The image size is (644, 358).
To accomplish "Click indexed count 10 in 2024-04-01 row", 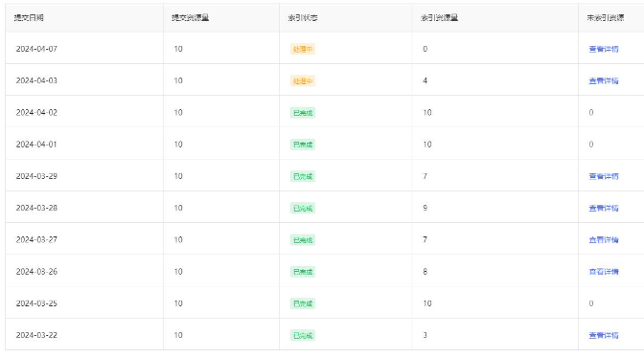I will 427,145.
